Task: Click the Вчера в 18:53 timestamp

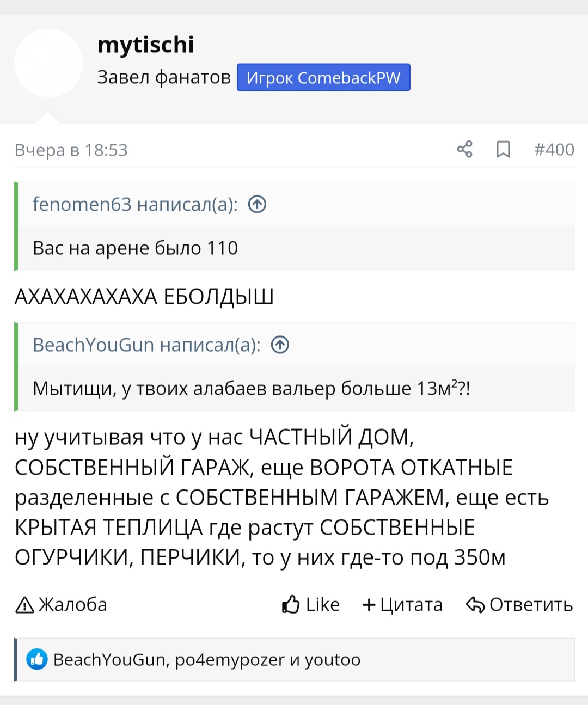Action: (71, 150)
